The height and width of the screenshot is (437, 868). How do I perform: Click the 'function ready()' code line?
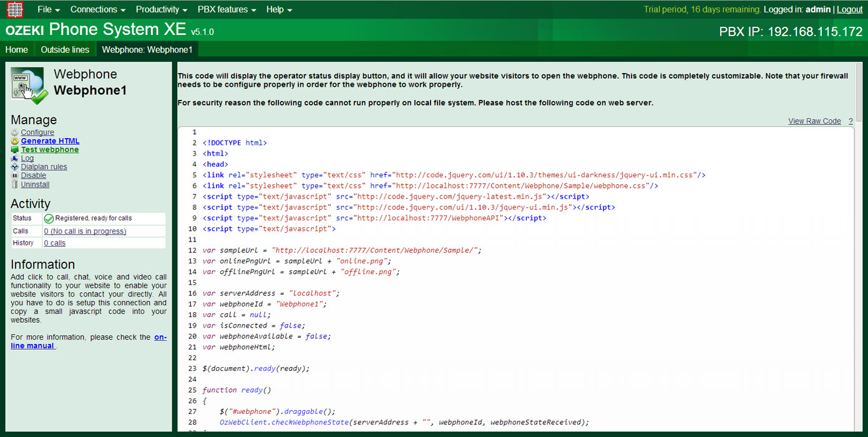237,390
